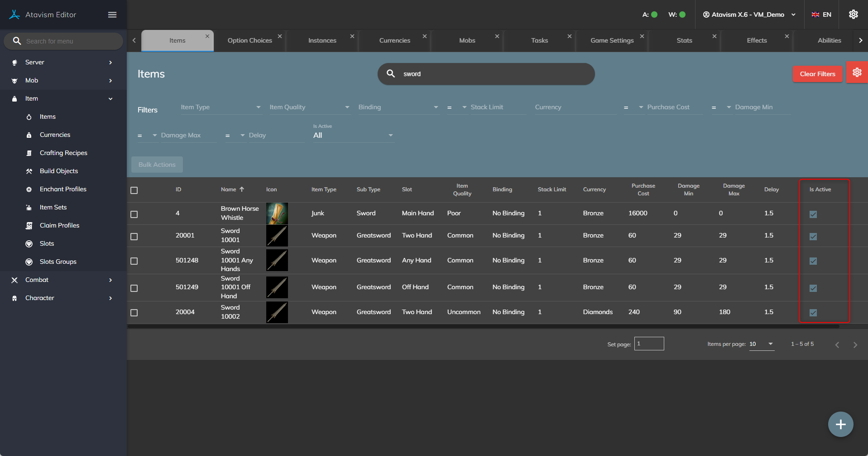Open the Is Active All dropdown

pos(353,136)
